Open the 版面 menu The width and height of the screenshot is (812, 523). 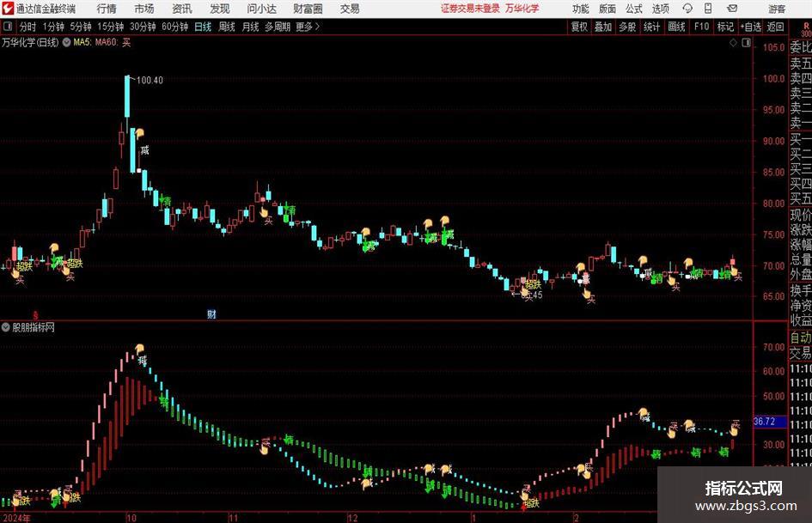coord(607,9)
